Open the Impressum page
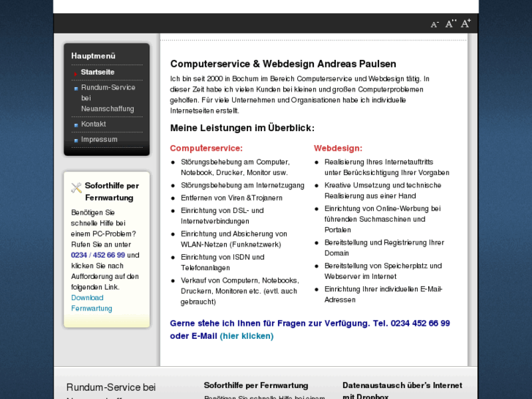 pyautogui.click(x=99, y=139)
